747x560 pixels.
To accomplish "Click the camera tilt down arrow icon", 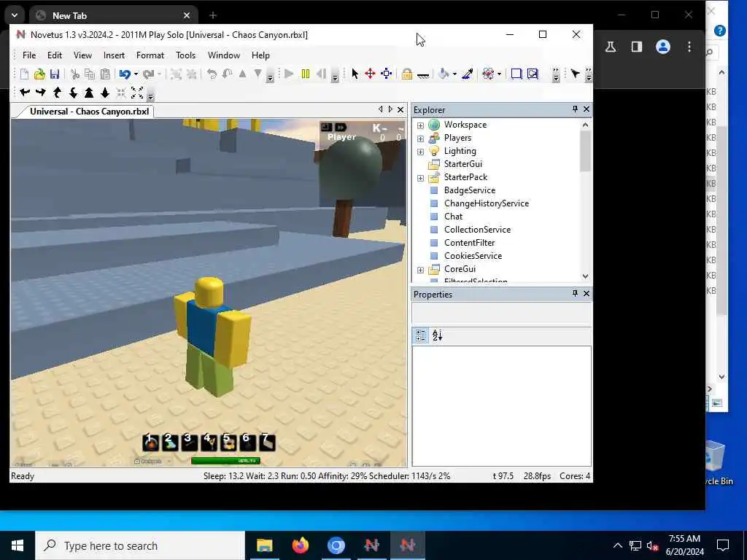I will [x=74, y=93].
